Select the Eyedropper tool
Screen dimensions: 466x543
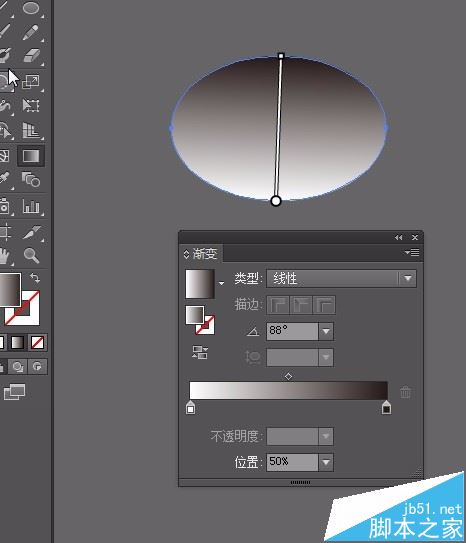click(4, 178)
